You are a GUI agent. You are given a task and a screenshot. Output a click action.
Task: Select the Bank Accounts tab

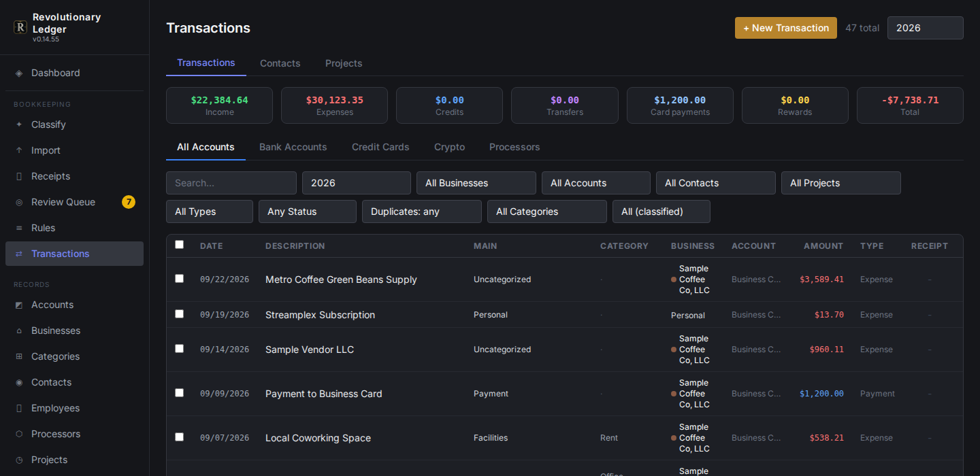click(293, 147)
